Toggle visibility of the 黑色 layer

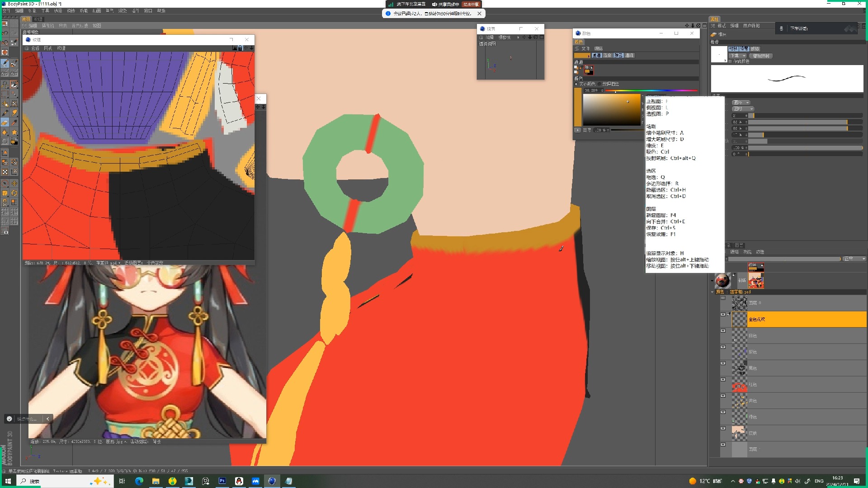click(723, 363)
